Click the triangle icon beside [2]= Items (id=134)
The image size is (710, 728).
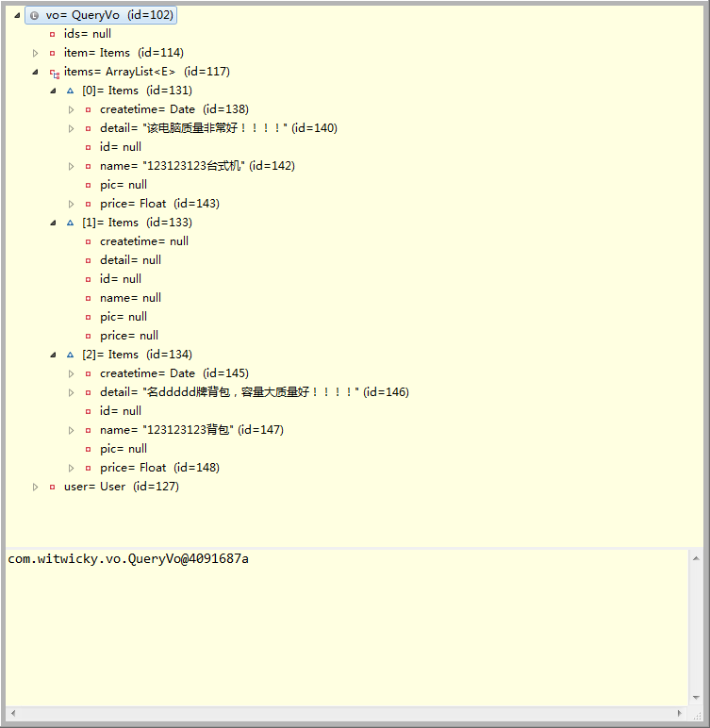tap(70, 355)
